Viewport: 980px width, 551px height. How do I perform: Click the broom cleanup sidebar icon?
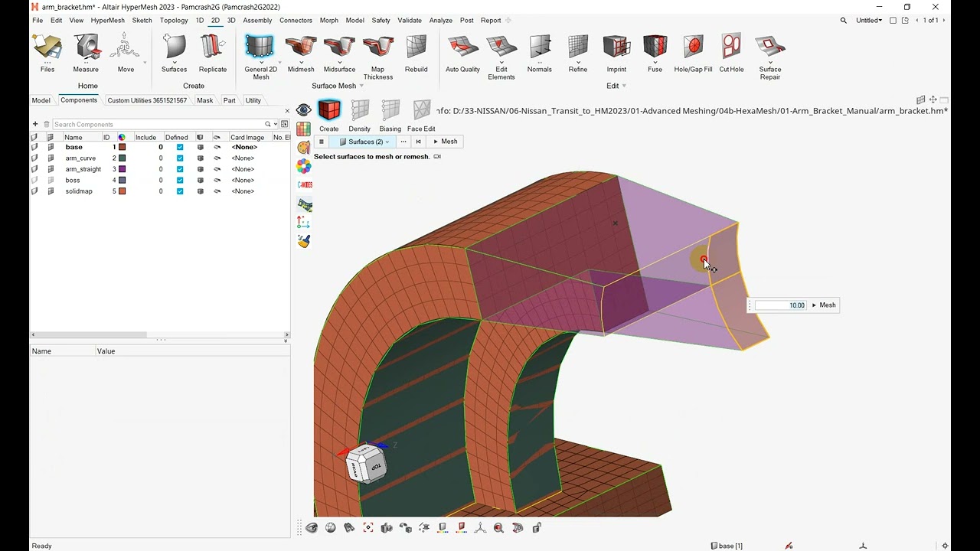(x=304, y=241)
